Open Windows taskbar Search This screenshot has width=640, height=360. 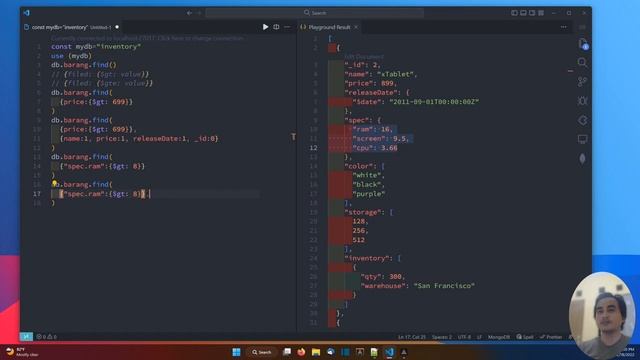click(x=262, y=352)
